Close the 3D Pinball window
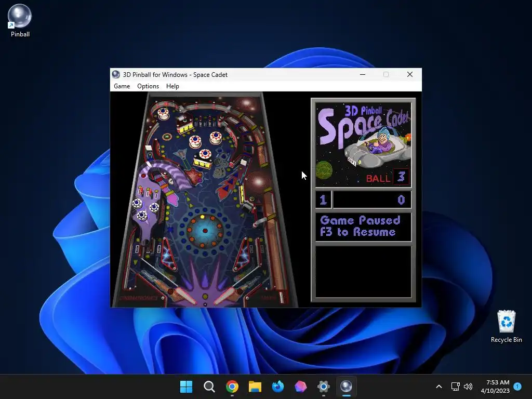 [x=410, y=74]
